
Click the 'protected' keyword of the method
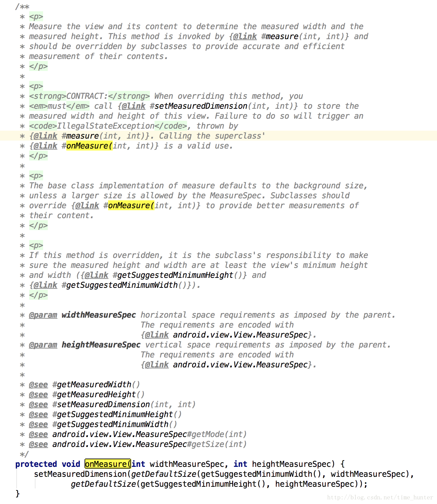[x=36, y=464]
